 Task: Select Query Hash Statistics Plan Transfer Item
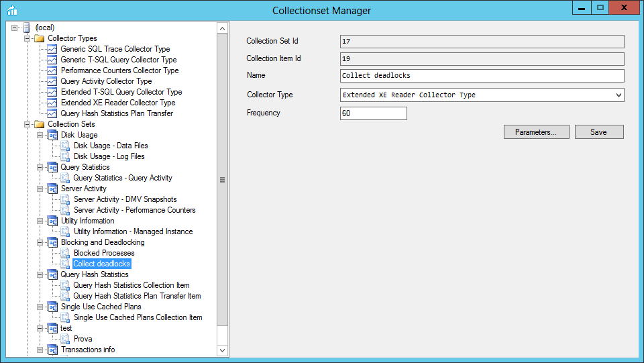tap(137, 296)
